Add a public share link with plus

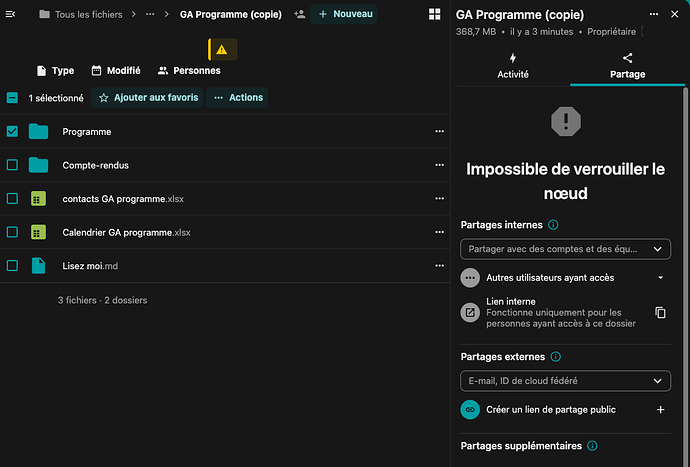click(x=659, y=409)
